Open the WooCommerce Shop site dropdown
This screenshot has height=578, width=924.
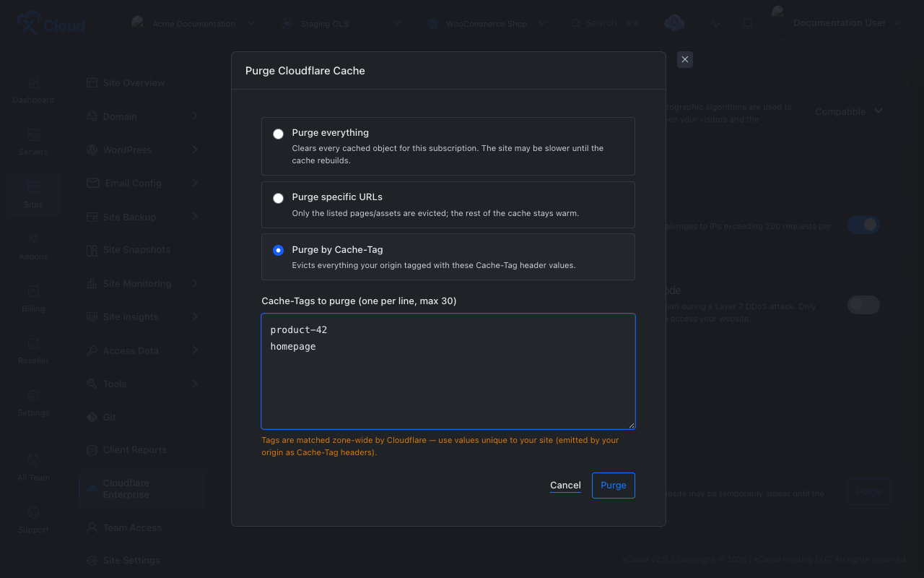(487, 24)
